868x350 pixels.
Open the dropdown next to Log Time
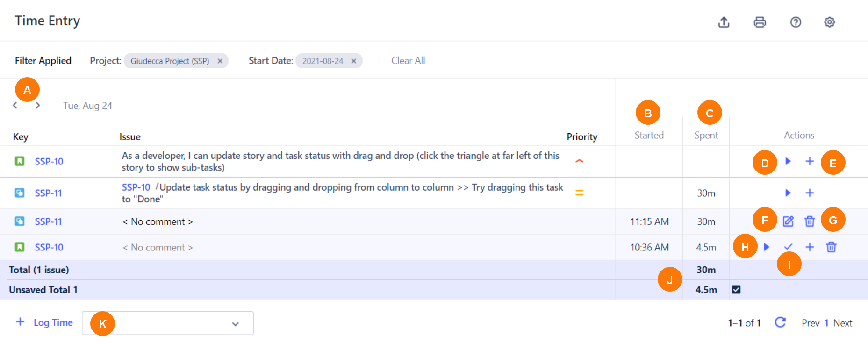235,323
